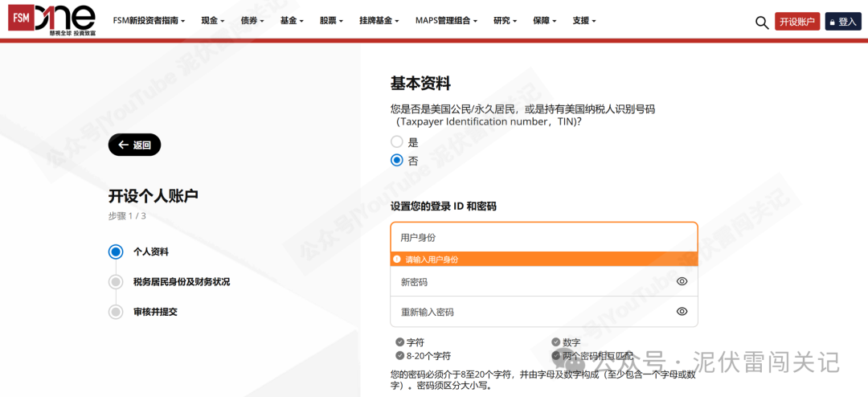
Task: Click the 请输入用户身份 error message
Action: (x=432, y=259)
